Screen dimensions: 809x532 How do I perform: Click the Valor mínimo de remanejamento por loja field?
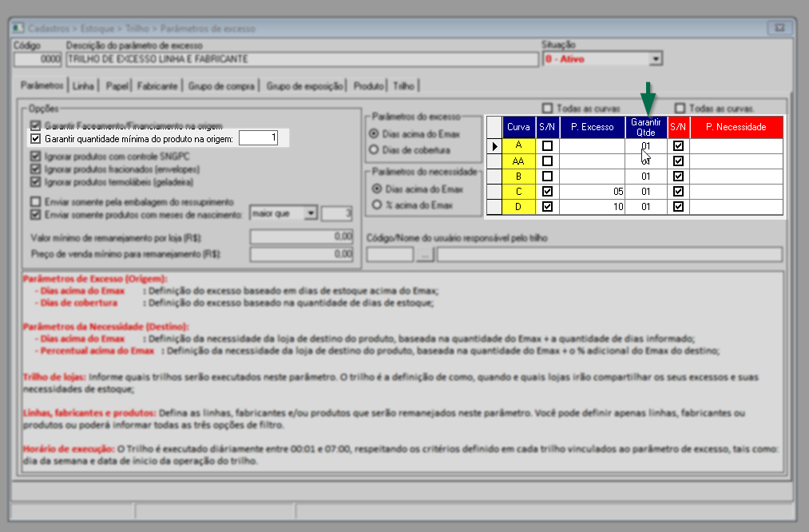302,237
